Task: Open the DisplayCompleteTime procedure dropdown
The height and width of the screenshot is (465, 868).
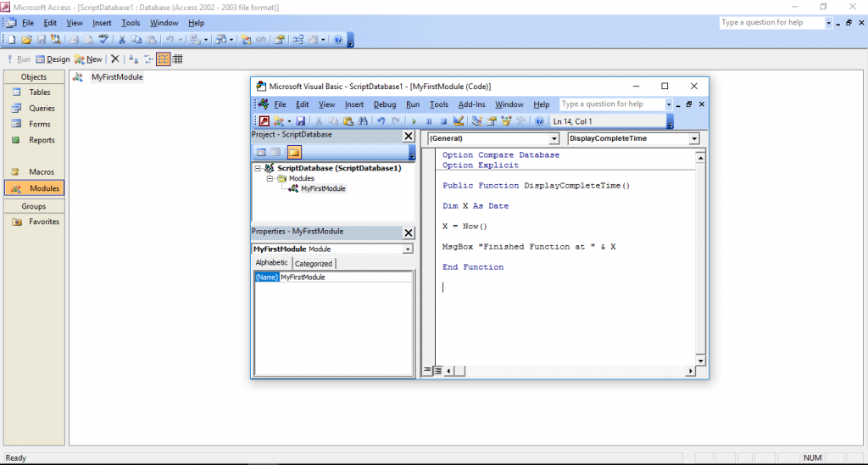Action: coord(694,138)
